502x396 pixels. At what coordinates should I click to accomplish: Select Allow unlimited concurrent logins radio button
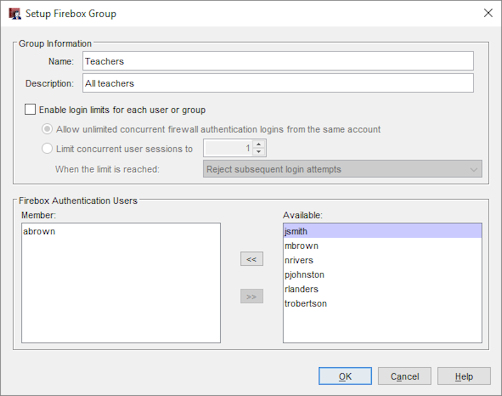click(47, 129)
